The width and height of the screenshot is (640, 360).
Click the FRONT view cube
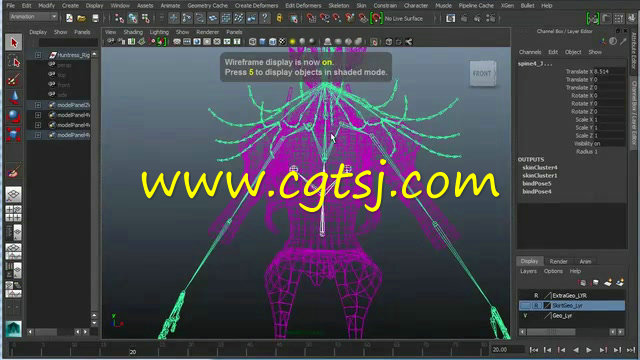click(x=482, y=74)
